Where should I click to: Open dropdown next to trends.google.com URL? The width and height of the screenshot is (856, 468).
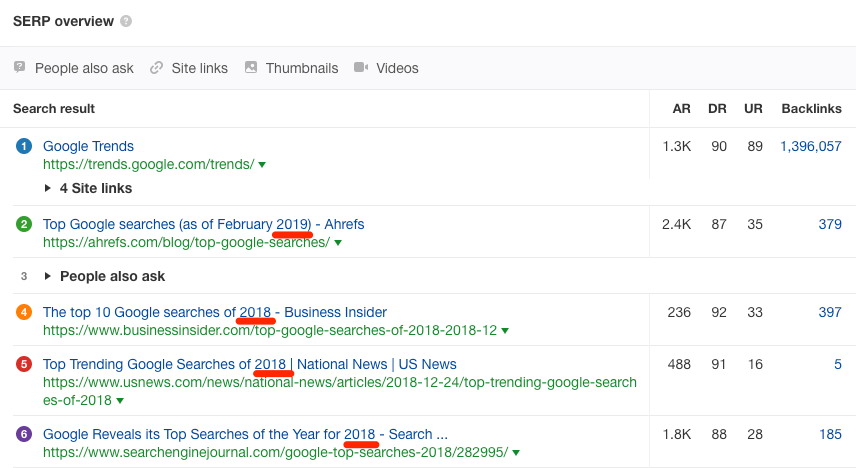pyautogui.click(x=262, y=165)
